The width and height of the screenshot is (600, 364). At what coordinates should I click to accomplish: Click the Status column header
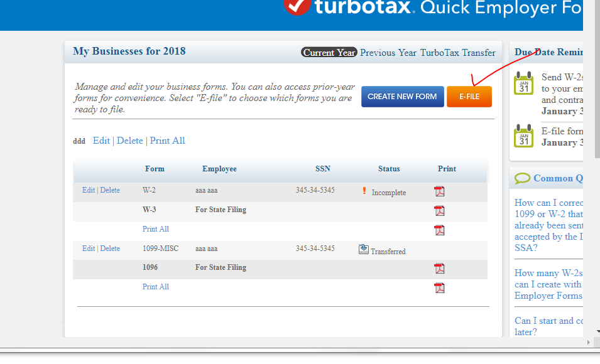coord(389,169)
